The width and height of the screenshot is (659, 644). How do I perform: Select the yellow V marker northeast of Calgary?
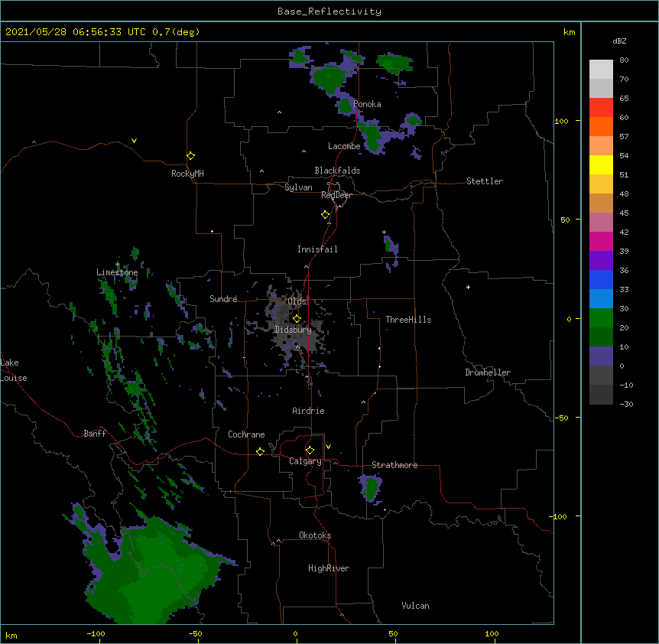pyautogui.click(x=328, y=447)
